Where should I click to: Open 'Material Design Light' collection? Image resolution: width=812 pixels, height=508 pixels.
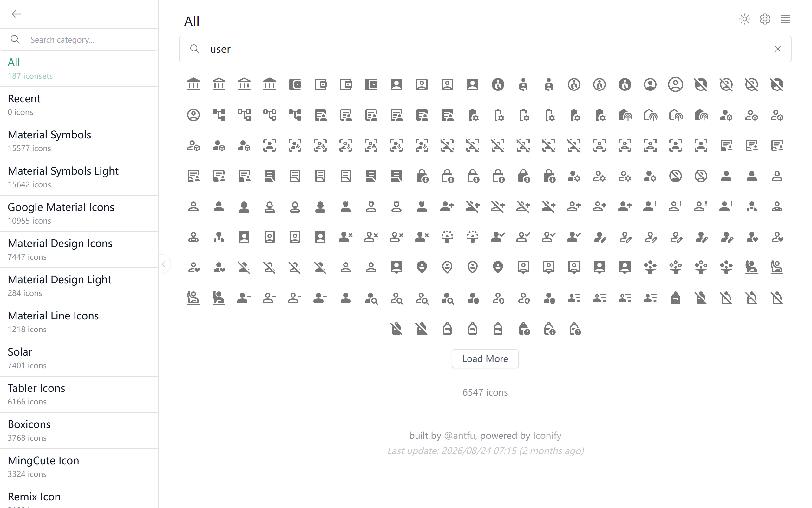[79, 286]
